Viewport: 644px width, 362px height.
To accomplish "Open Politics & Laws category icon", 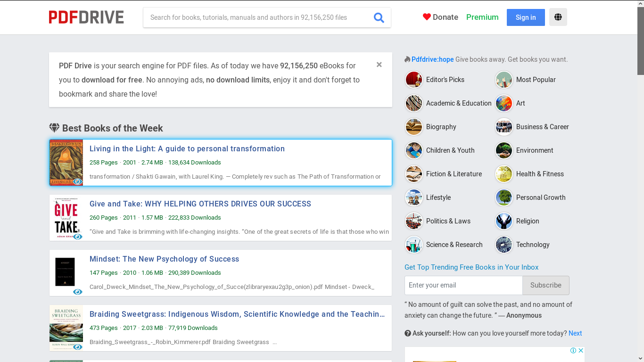I will coord(414,221).
